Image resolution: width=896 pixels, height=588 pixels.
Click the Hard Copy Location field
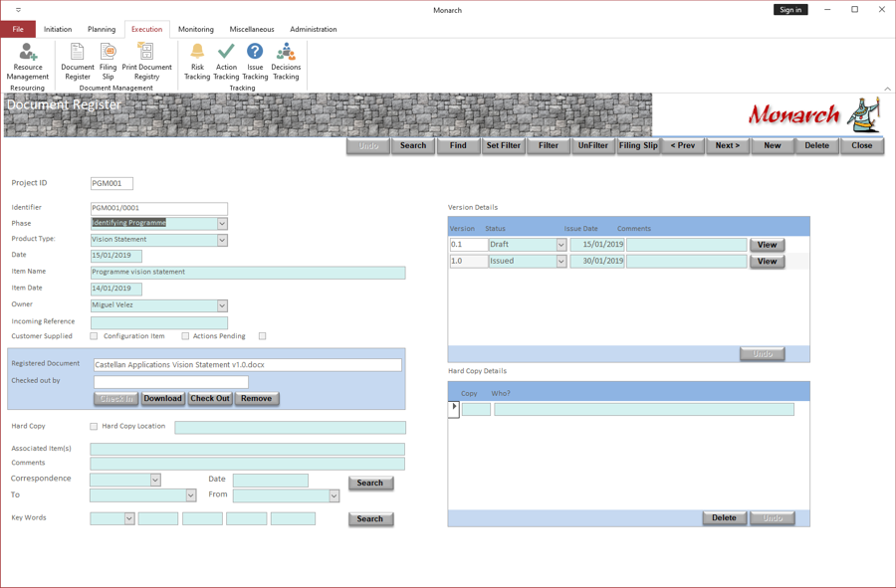(291, 428)
